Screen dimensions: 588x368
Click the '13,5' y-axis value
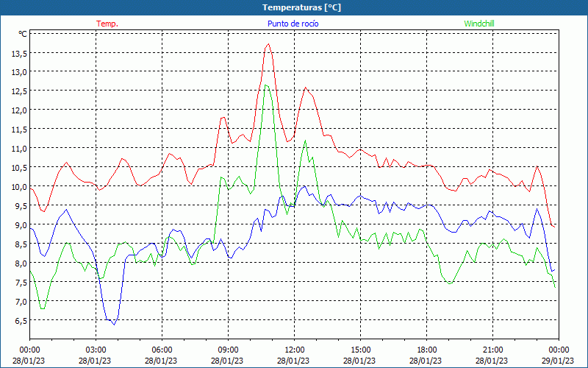[19, 54]
